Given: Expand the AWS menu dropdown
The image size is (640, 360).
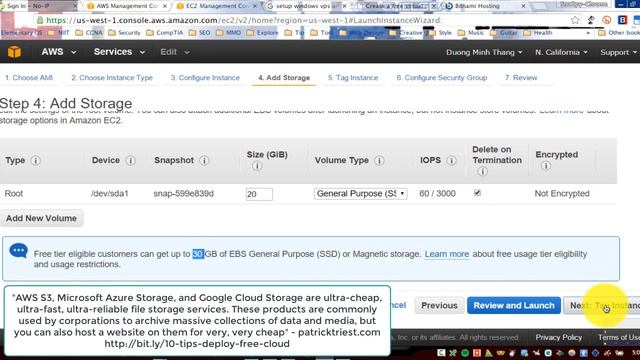Looking at the screenshot, I should click(59, 52).
